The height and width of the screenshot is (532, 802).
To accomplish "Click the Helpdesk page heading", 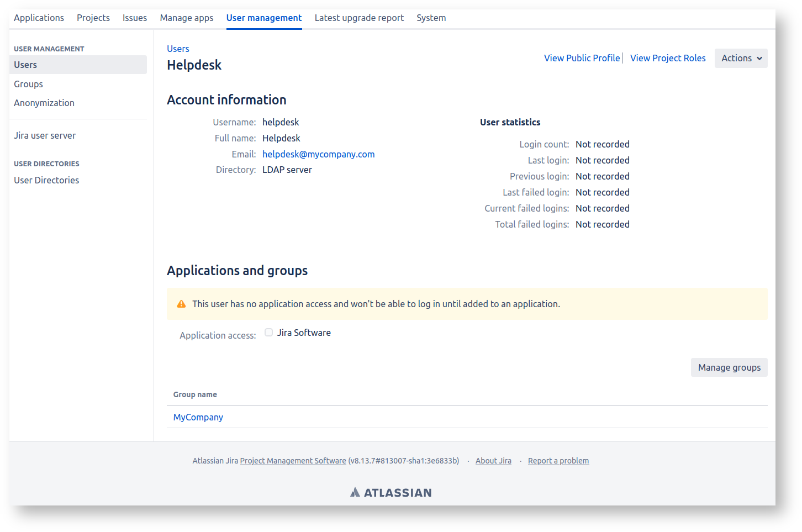I will tap(194, 65).
